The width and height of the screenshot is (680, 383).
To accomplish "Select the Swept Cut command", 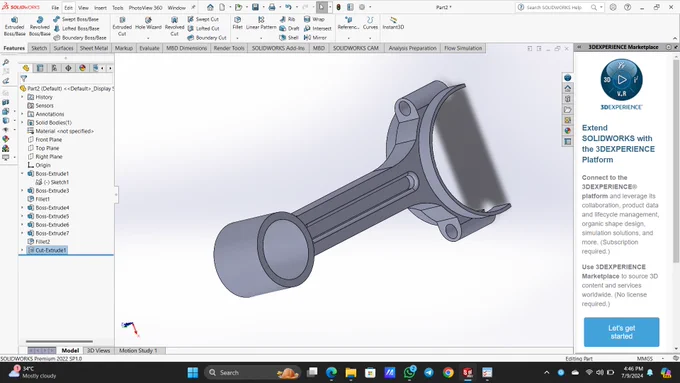I will coord(203,19).
